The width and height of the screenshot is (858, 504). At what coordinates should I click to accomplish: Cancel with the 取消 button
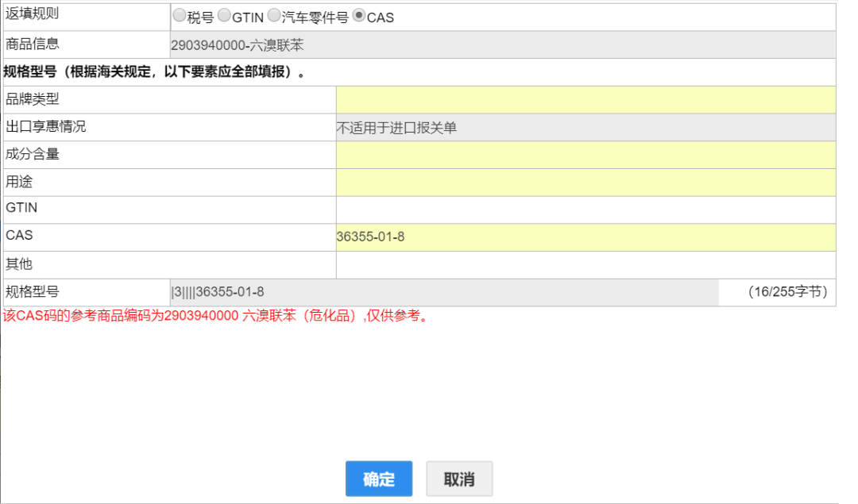pos(459,479)
